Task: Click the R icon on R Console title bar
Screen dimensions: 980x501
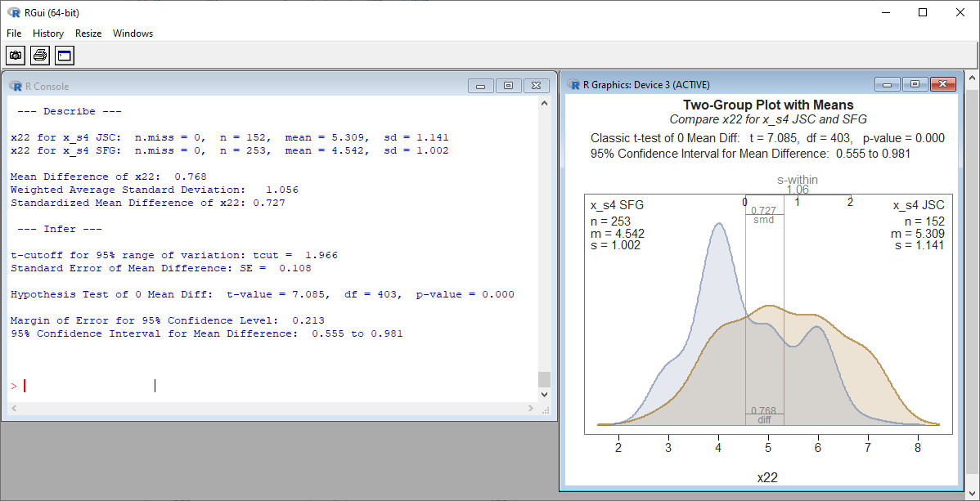Action: click(x=15, y=85)
